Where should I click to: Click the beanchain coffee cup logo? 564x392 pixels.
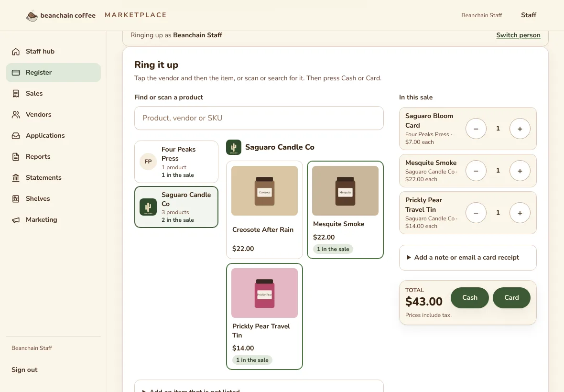click(32, 15)
